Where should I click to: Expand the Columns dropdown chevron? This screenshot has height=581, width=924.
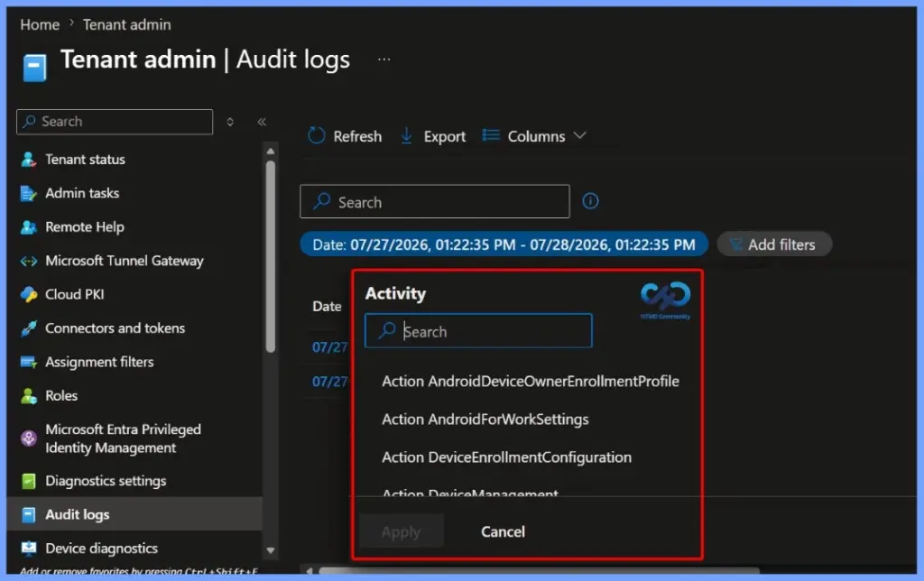[x=580, y=135]
